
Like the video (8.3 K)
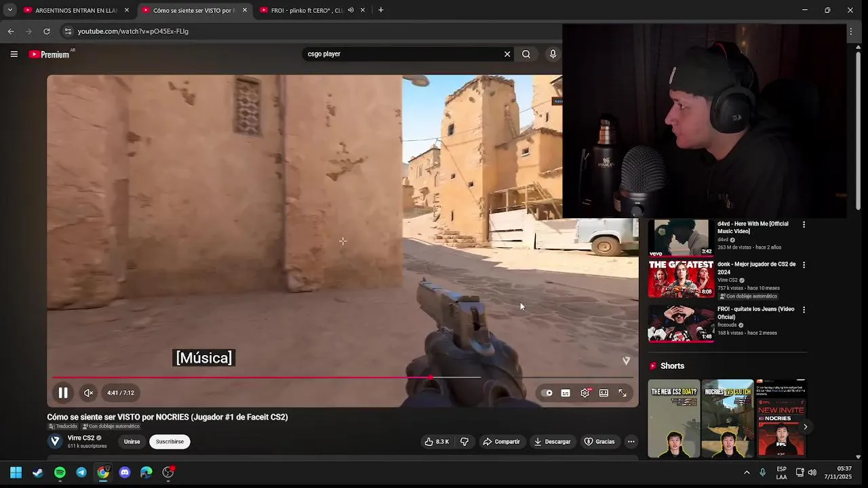click(437, 441)
